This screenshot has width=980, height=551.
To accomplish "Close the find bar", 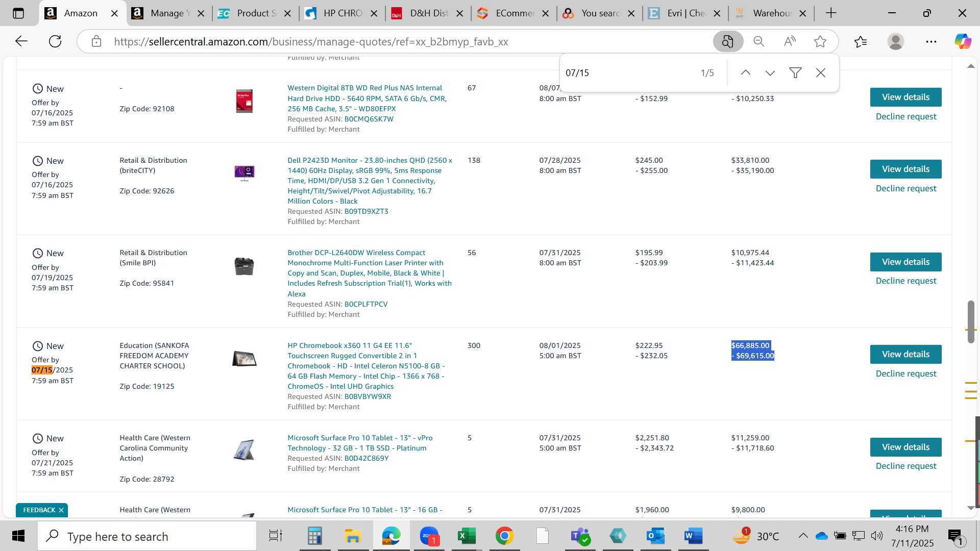I will click(x=821, y=73).
